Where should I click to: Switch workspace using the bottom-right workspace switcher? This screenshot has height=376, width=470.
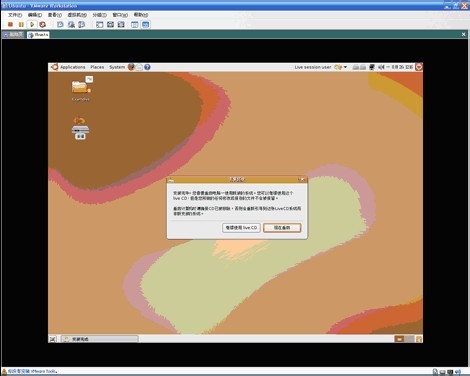(x=404, y=339)
